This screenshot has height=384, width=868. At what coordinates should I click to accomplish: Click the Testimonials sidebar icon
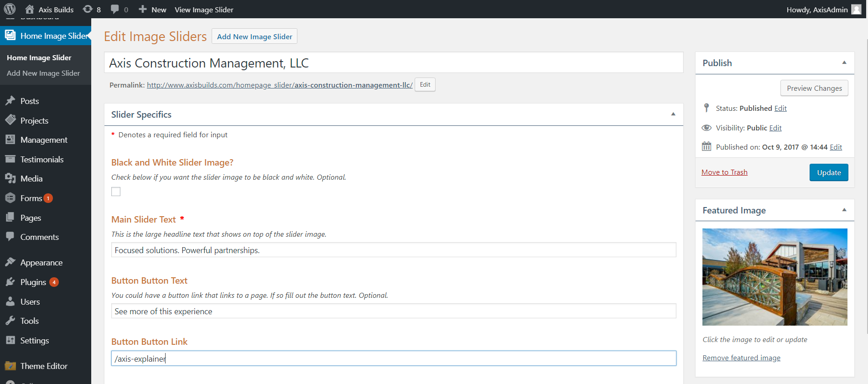click(x=10, y=159)
